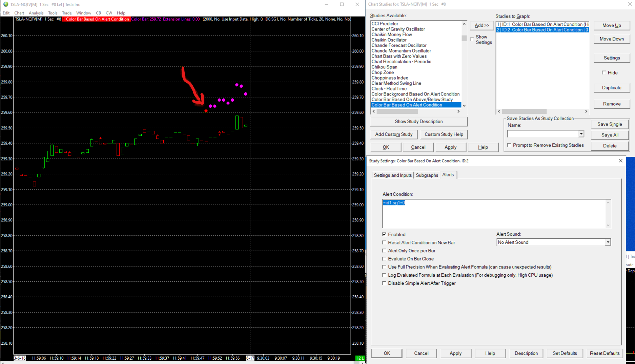Toggle Alert Only Once per Bar

coord(384,251)
